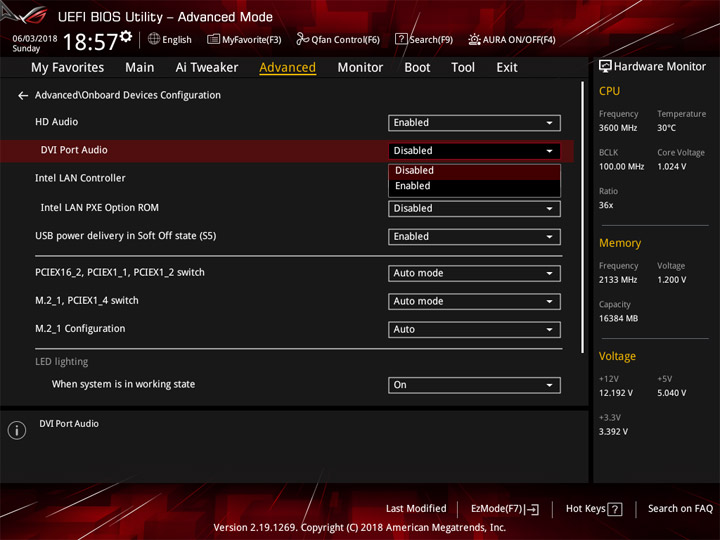The height and width of the screenshot is (540, 720).
Task: Click the +12V 12.192 V reading
Action: point(616,393)
